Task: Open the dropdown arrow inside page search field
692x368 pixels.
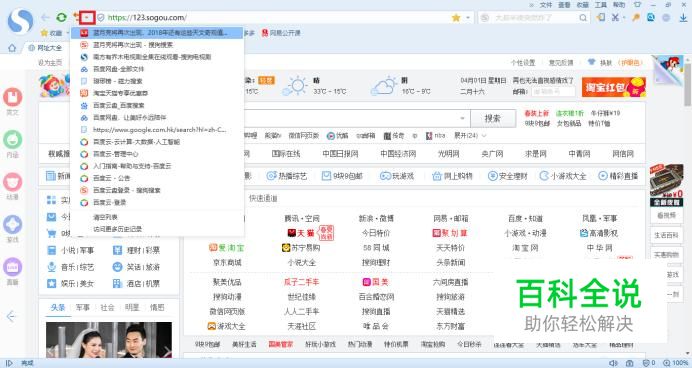Action: click(x=462, y=118)
